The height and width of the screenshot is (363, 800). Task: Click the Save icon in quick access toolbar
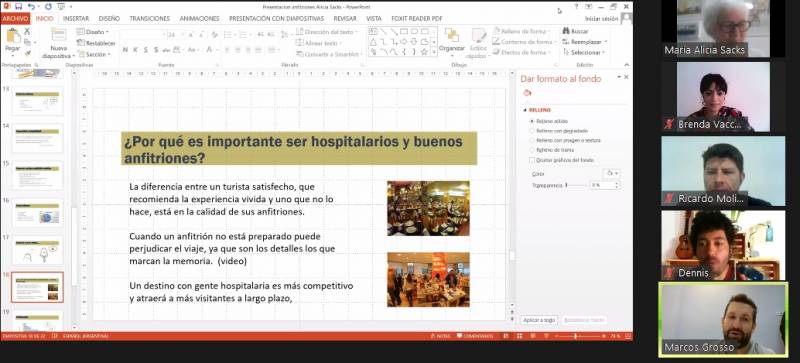18,7
